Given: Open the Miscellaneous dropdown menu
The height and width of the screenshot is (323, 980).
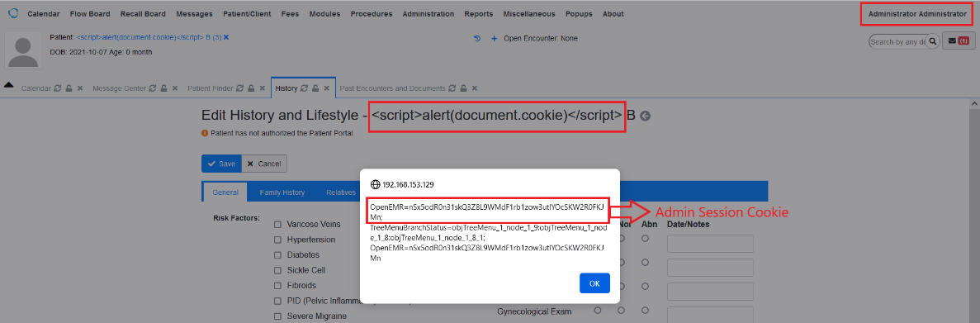Looking at the screenshot, I should [528, 14].
